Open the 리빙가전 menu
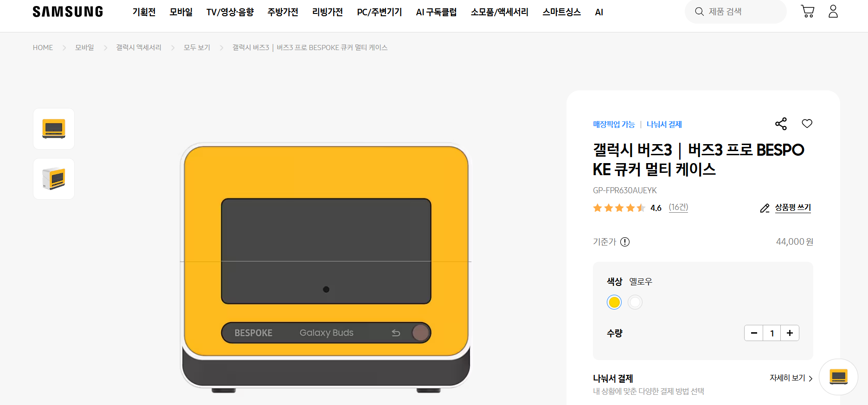This screenshot has height=405, width=868. pyautogui.click(x=328, y=12)
